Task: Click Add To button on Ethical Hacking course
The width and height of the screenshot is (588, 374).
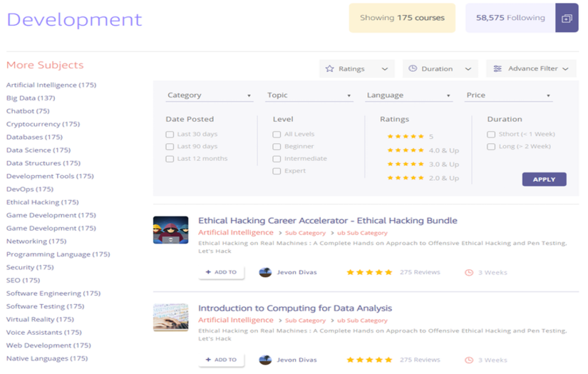Action: [x=221, y=272]
